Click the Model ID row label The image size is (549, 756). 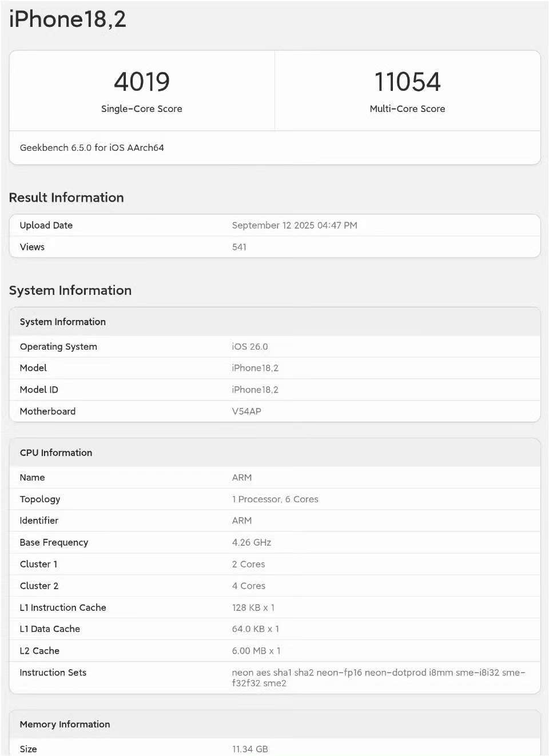(39, 390)
